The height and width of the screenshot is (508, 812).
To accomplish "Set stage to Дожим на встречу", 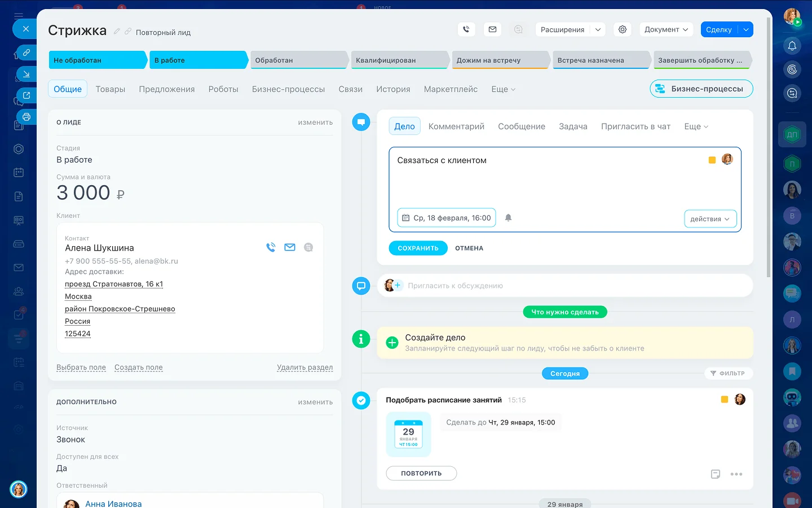I will pyautogui.click(x=501, y=60).
